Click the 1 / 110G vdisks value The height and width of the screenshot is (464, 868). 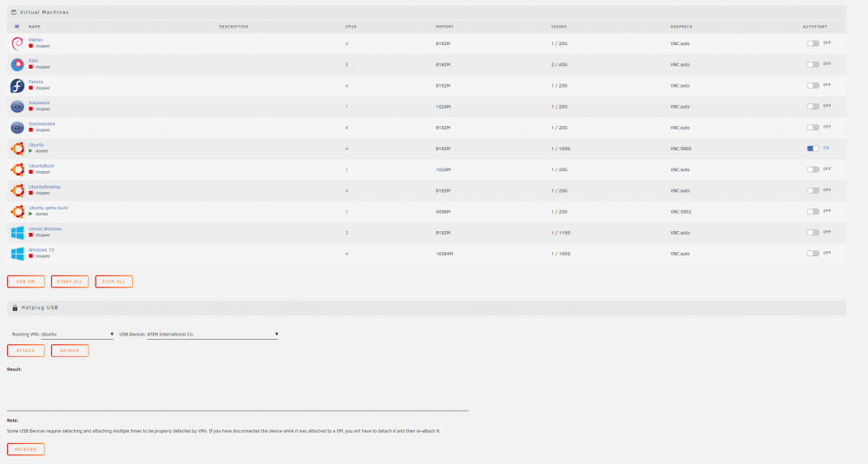[560, 233]
